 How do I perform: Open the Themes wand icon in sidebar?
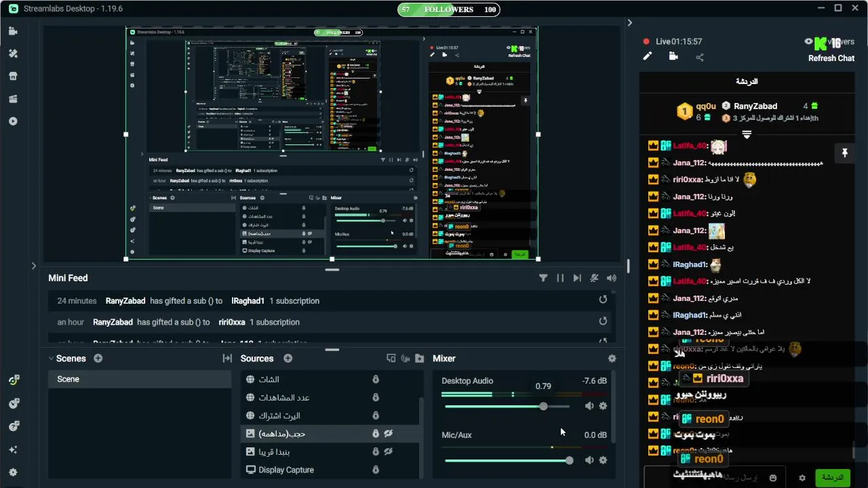point(13,54)
